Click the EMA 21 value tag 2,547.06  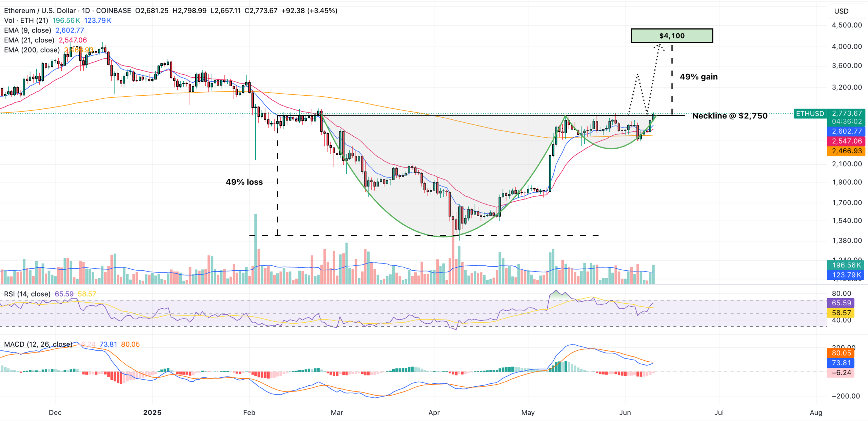click(847, 141)
